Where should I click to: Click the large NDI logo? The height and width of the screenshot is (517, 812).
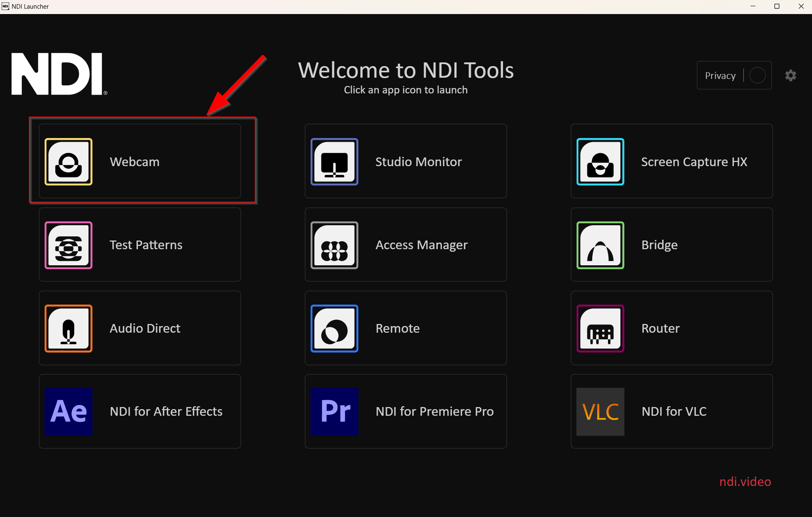[58, 74]
